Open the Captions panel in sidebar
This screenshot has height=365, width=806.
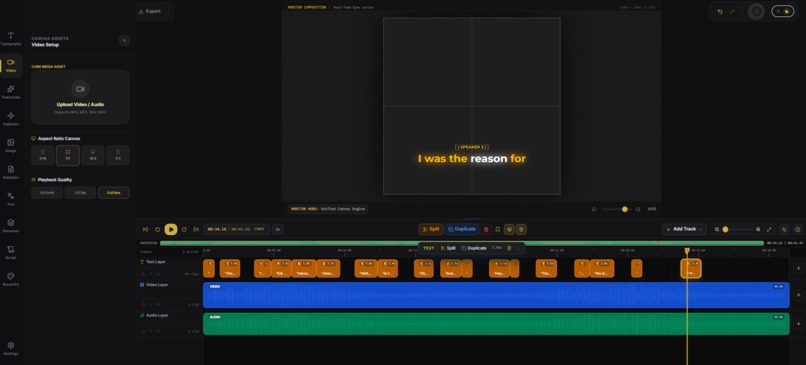tap(11, 119)
